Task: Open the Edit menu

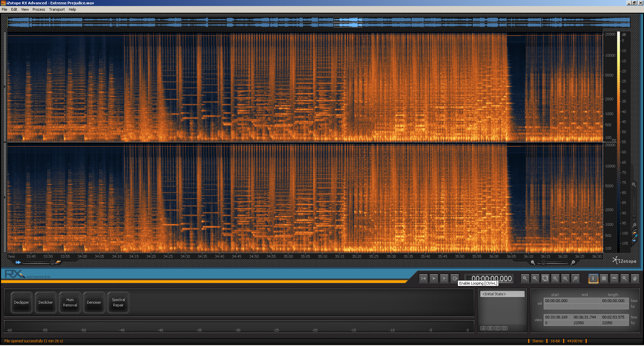Action: click(14, 9)
